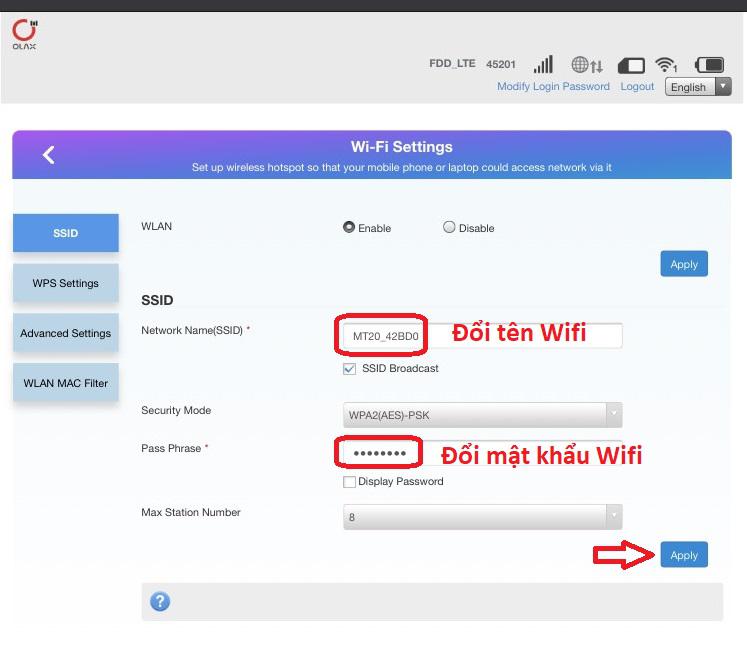Image resolution: width=747 pixels, height=652 pixels.
Task: Switch to the SSID tab
Action: coord(66,233)
